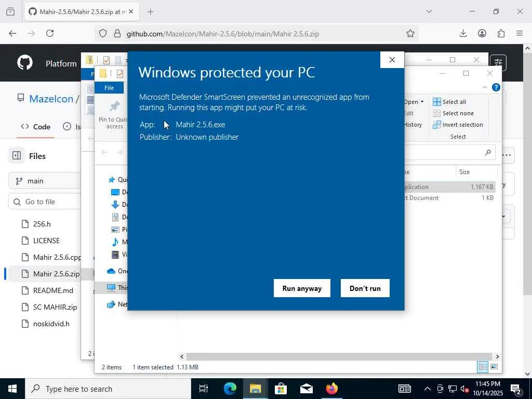This screenshot has height=399, width=532.
Task: Switch to File Explorer on taskbar
Action: [x=255, y=389]
